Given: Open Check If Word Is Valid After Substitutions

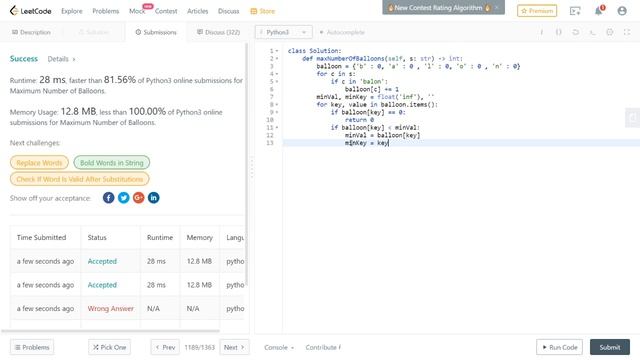Looking at the screenshot, I should (80, 179).
